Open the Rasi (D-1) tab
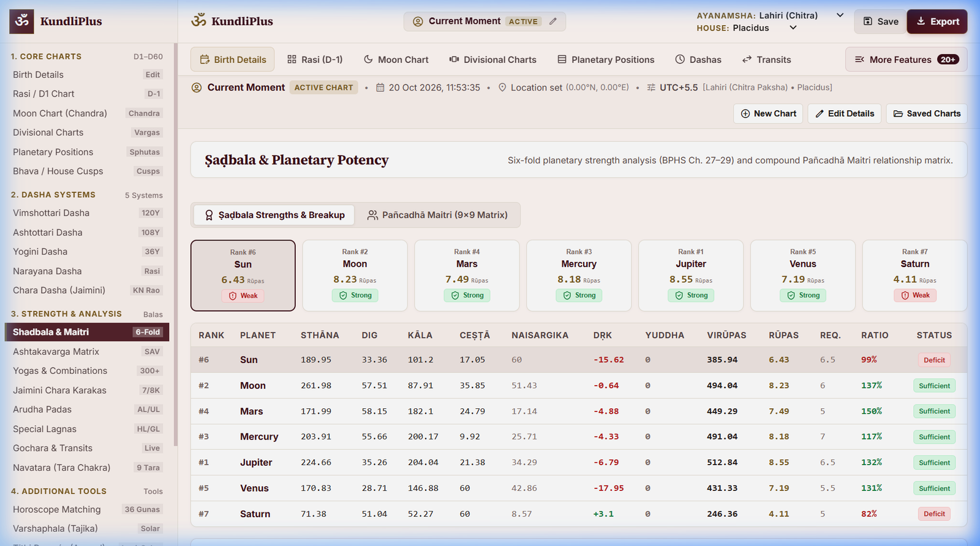The image size is (980, 546). point(315,59)
